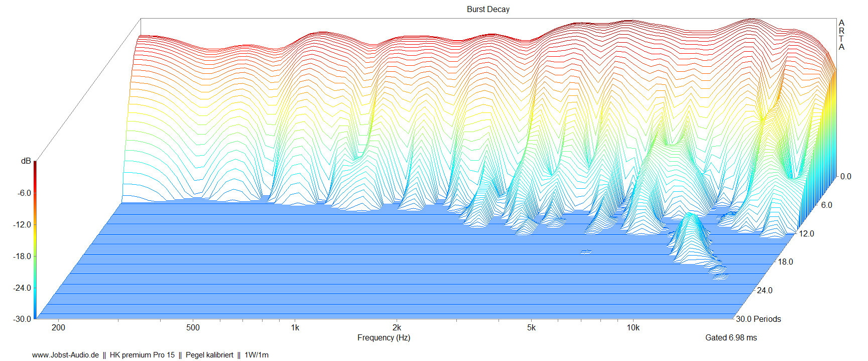Click the 0.0 periods axis label
Screen dimensions: 868x361
[x=845, y=176]
